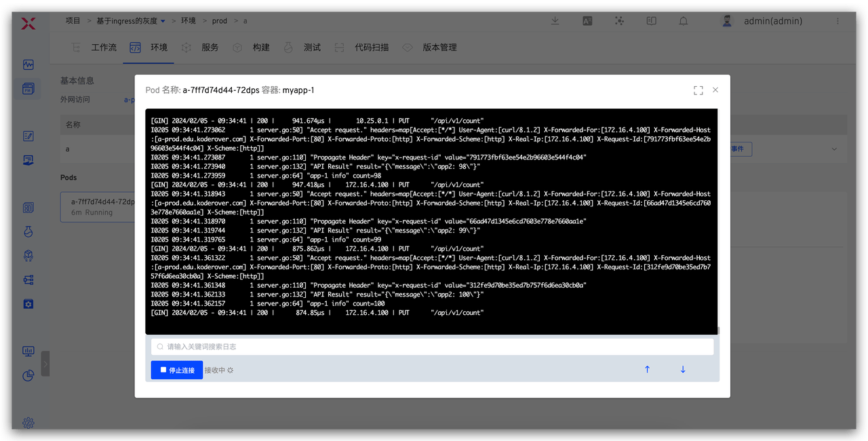Expand the log dialog to fullscreen
Image resolution: width=868 pixels, height=441 pixels.
click(698, 90)
